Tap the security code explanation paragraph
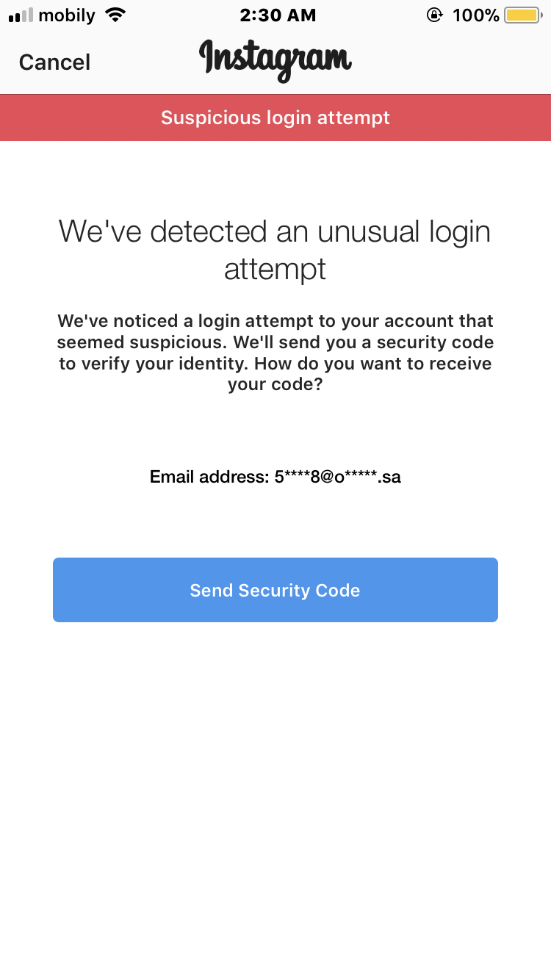This screenshot has height=980, width=551. click(275, 353)
